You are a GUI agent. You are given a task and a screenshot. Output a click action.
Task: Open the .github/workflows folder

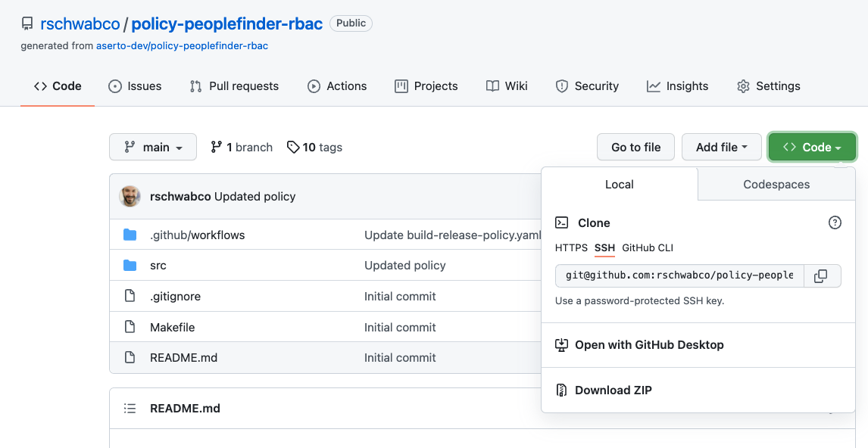click(197, 235)
